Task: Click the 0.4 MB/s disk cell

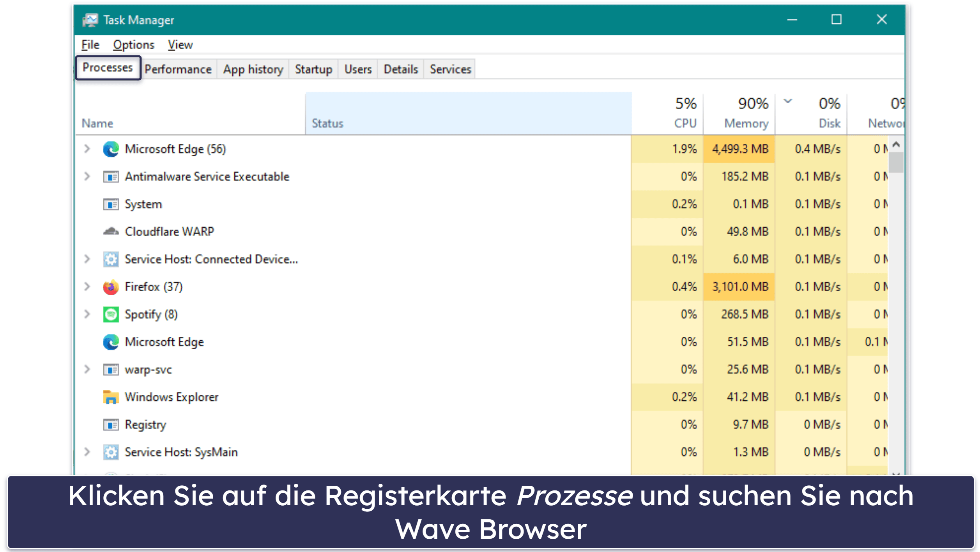Action: coord(812,149)
